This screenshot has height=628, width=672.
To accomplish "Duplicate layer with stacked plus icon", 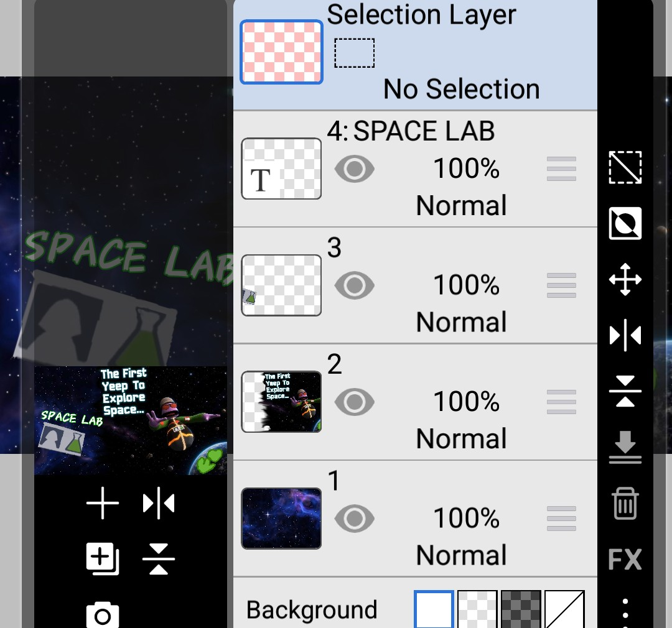I will (x=103, y=559).
